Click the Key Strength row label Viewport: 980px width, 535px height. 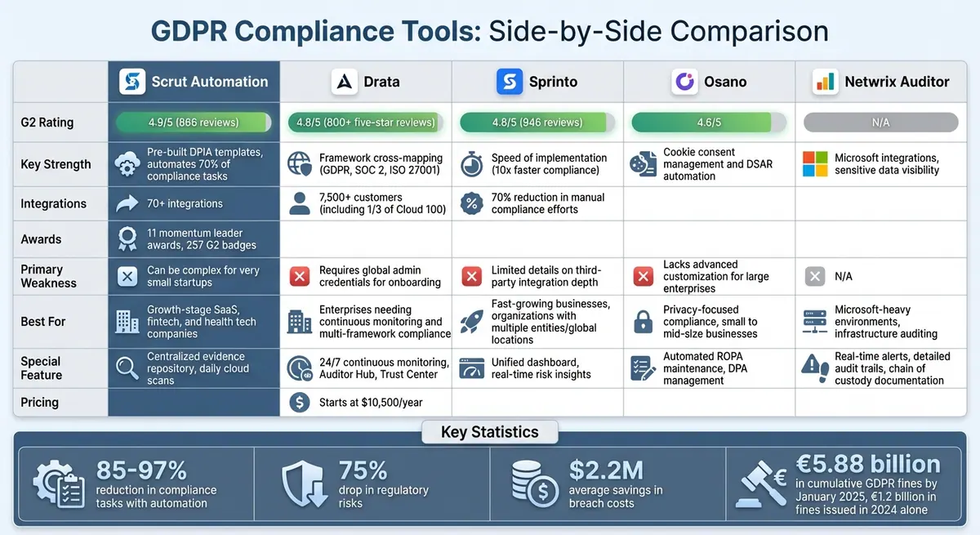click(x=56, y=164)
